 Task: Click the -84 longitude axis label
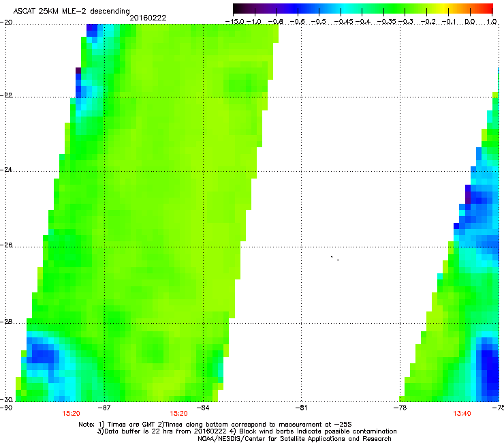click(x=203, y=408)
